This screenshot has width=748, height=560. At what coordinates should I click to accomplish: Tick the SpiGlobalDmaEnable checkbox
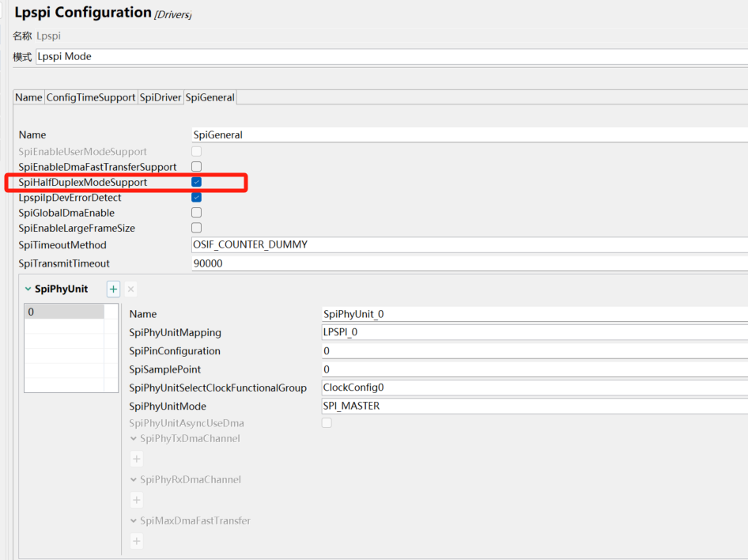click(196, 213)
